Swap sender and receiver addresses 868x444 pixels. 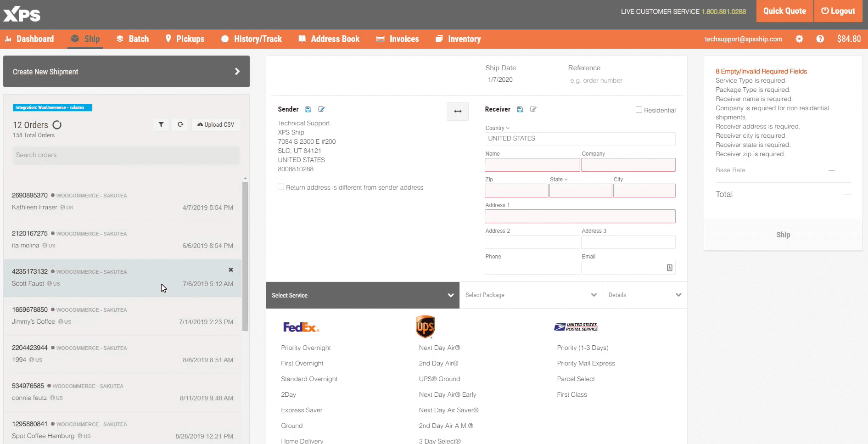pos(458,111)
